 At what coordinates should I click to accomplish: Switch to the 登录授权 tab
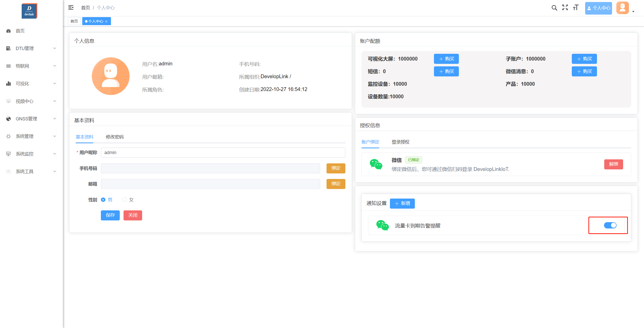(400, 142)
